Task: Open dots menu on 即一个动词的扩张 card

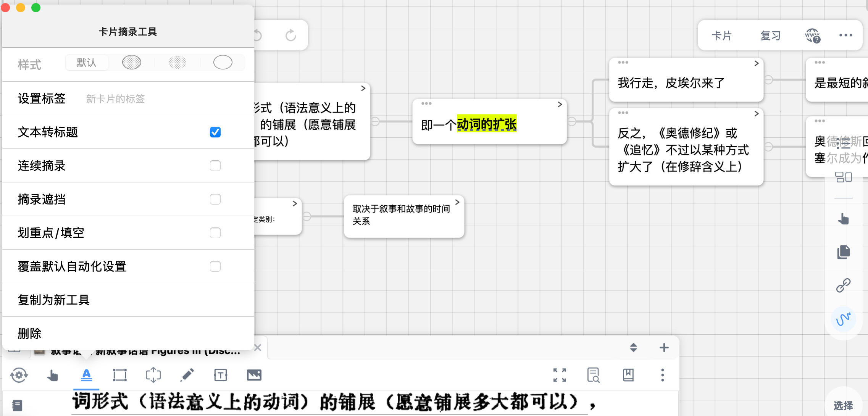Action: tap(426, 103)
